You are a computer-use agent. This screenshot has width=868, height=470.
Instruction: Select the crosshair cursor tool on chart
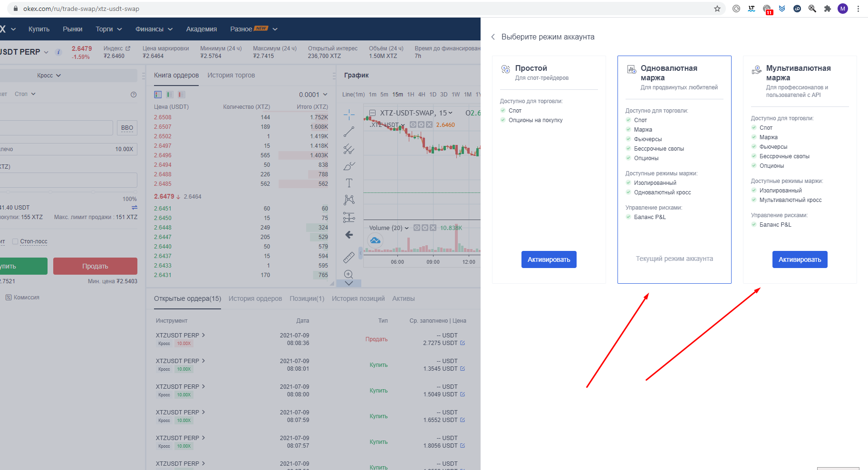[x=349, y=115]
